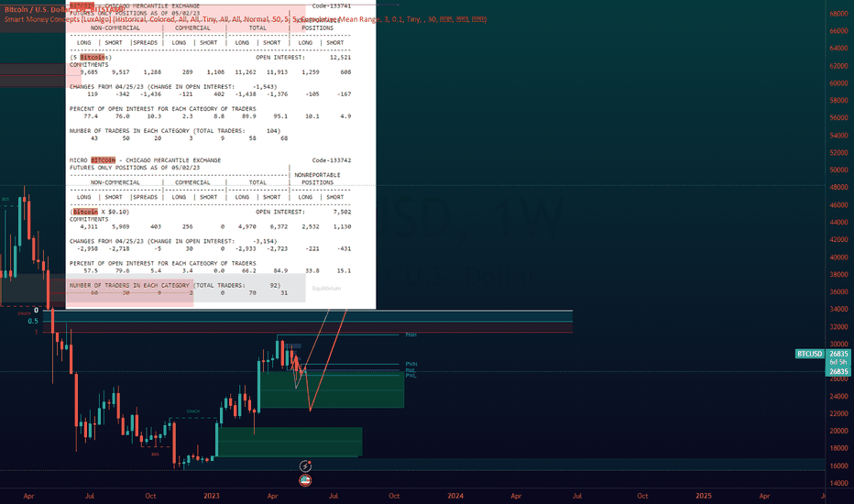Click the 20000 price scale label
854x504 pixels.
tap(838, 431)
